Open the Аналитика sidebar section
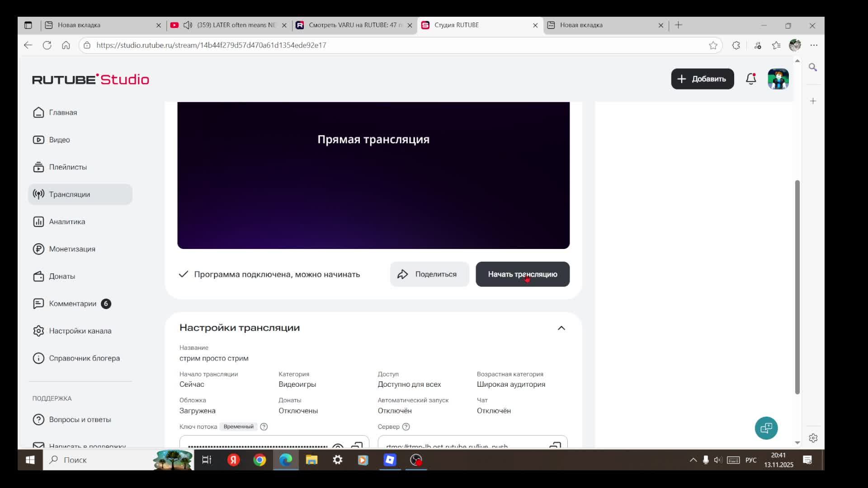 click(x=67, y=222)
